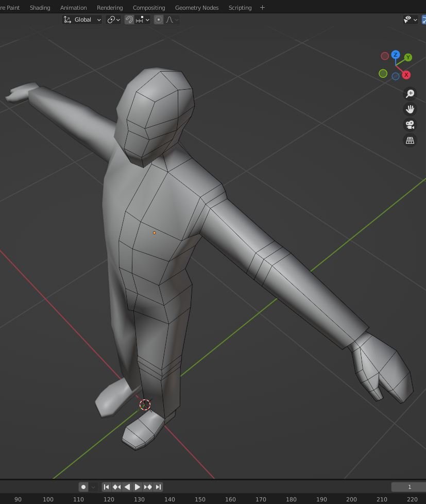Open the Rendering workspace tab
Image resolution: width=426 pixels, height=504 pixels.
point(110,8)
